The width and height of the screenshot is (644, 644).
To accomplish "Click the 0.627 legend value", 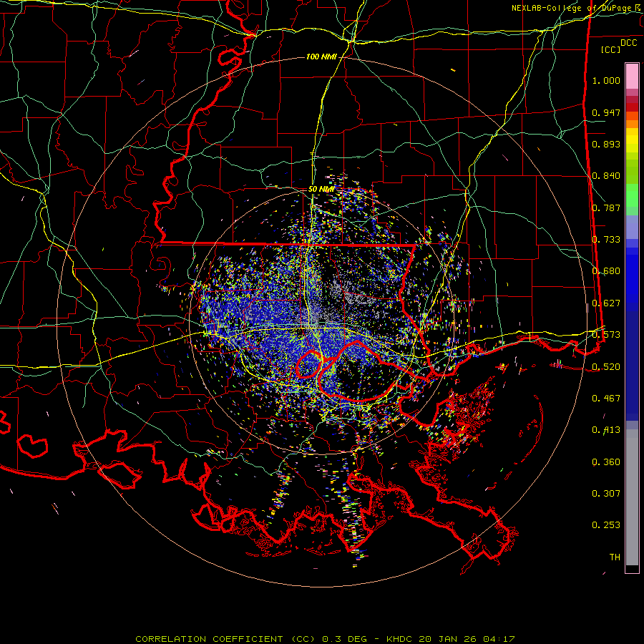I will click(606, 303).
